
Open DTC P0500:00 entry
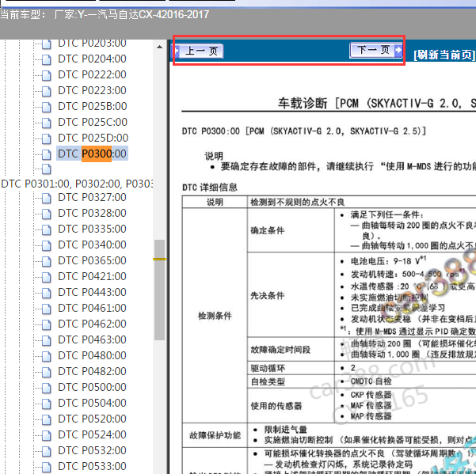[x=92, y=387]
